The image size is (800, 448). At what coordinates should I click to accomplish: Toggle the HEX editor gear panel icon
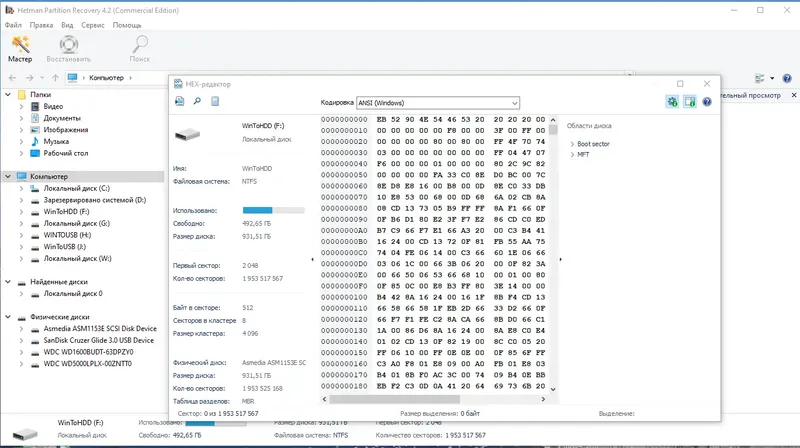pyautogui.click(x=672, y=102)
